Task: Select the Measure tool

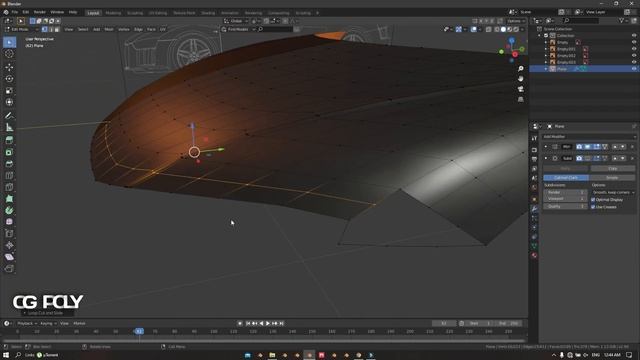Action: click(9, 127)
